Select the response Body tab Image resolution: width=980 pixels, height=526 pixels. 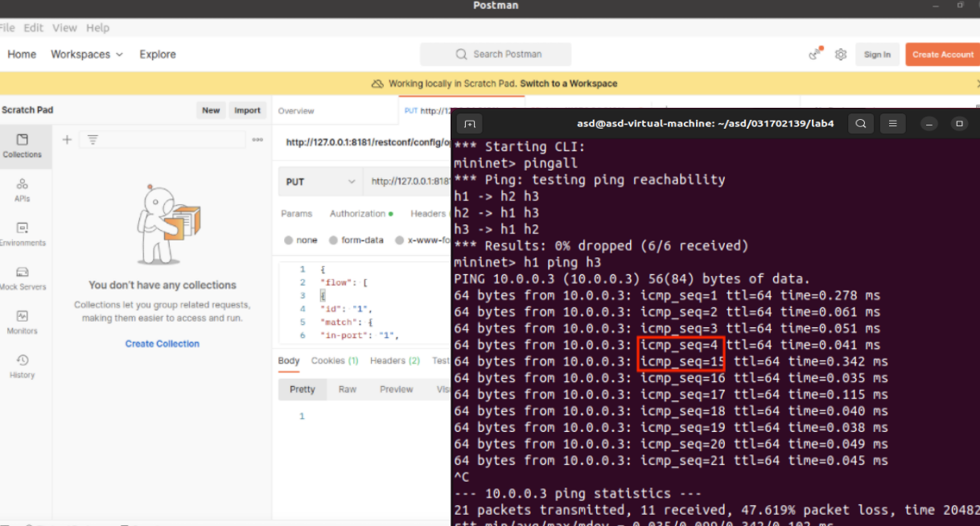[289, 361]
